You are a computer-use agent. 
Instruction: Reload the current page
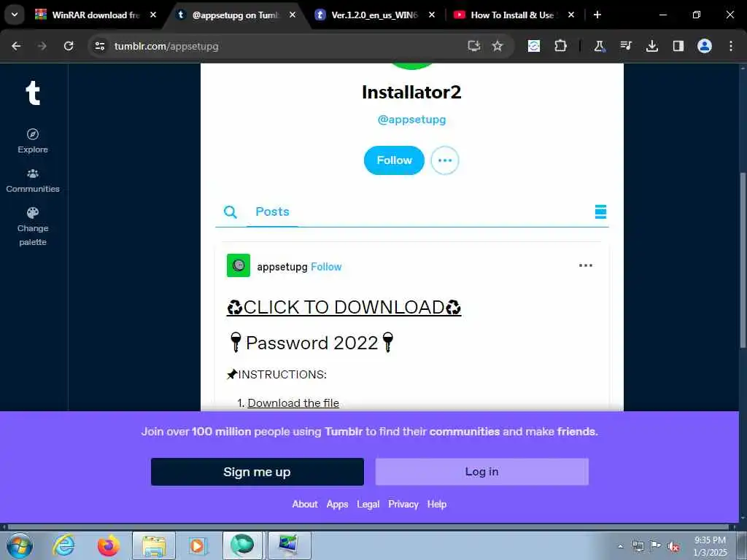[69, 46]
